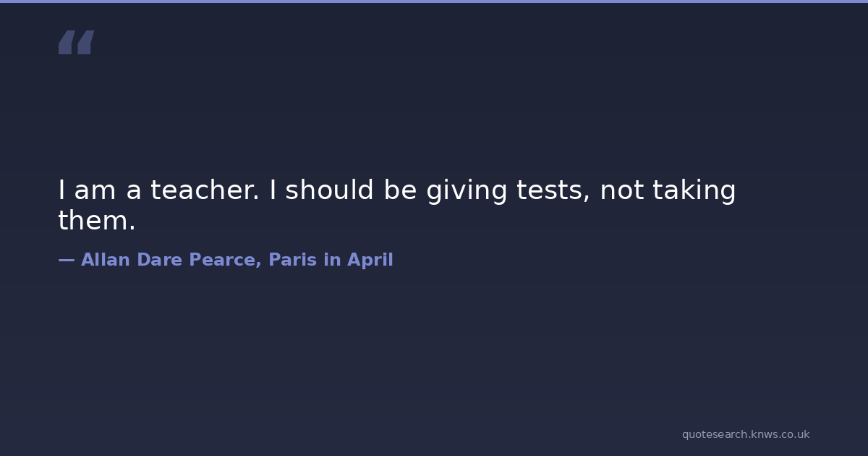Click the em dash before Allan Dare Pearce
Screen dimensions: 868x456
click(66, 260)
